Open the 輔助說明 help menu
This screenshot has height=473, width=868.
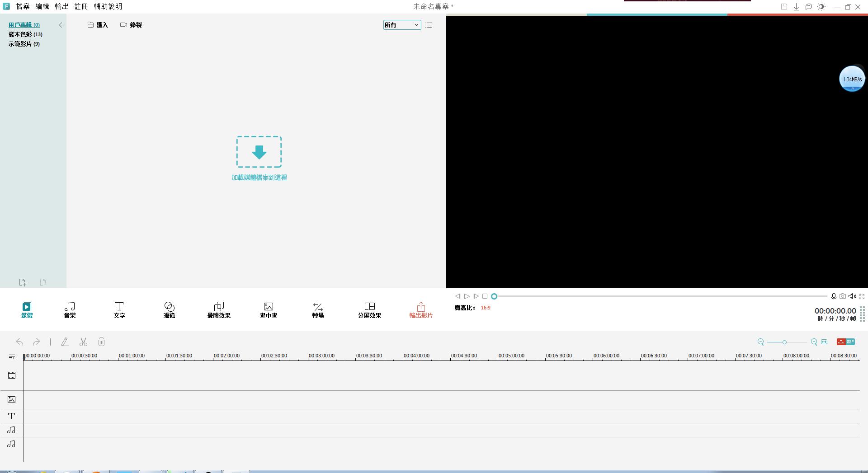pos(108,6)
